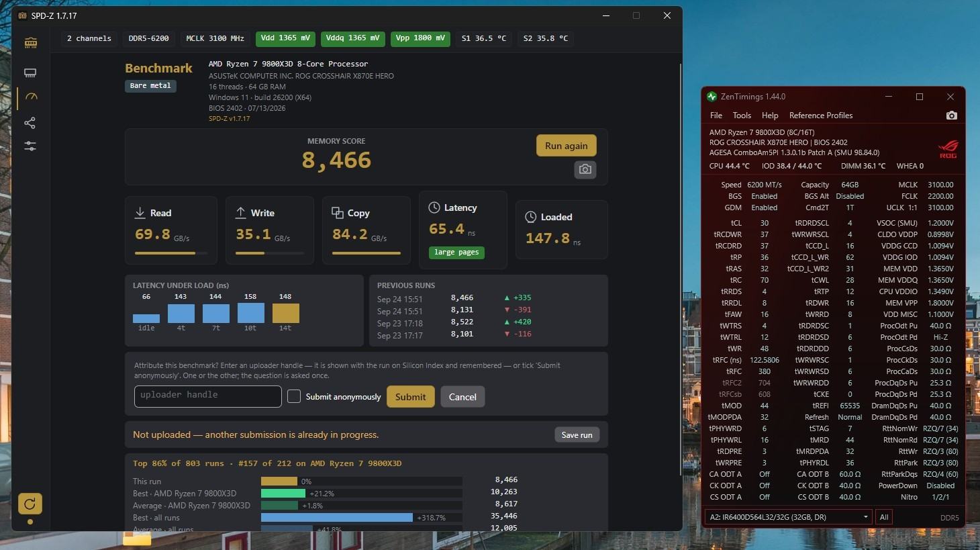
Task: Tick the Submit anonymously checkbox
Action: coord(294,396)
